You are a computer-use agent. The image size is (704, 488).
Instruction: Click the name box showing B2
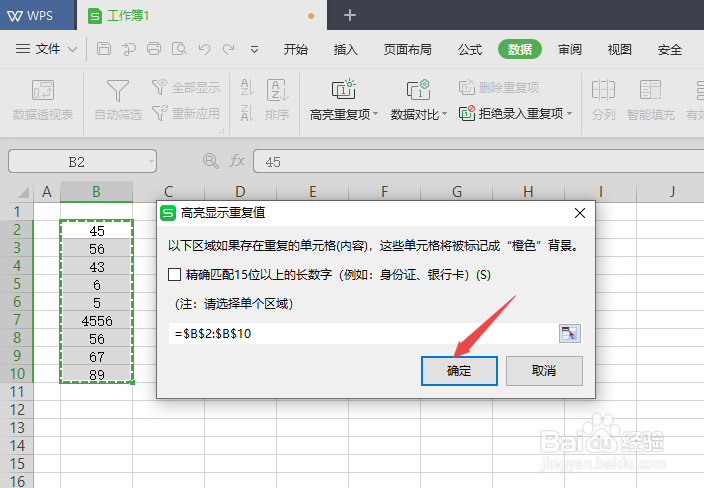pos(76,162)
